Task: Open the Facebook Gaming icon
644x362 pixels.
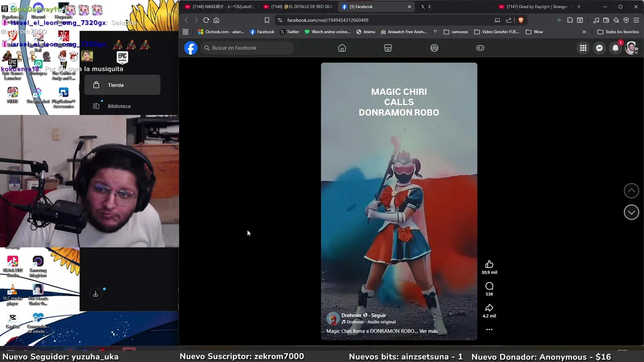Action: 480,48
